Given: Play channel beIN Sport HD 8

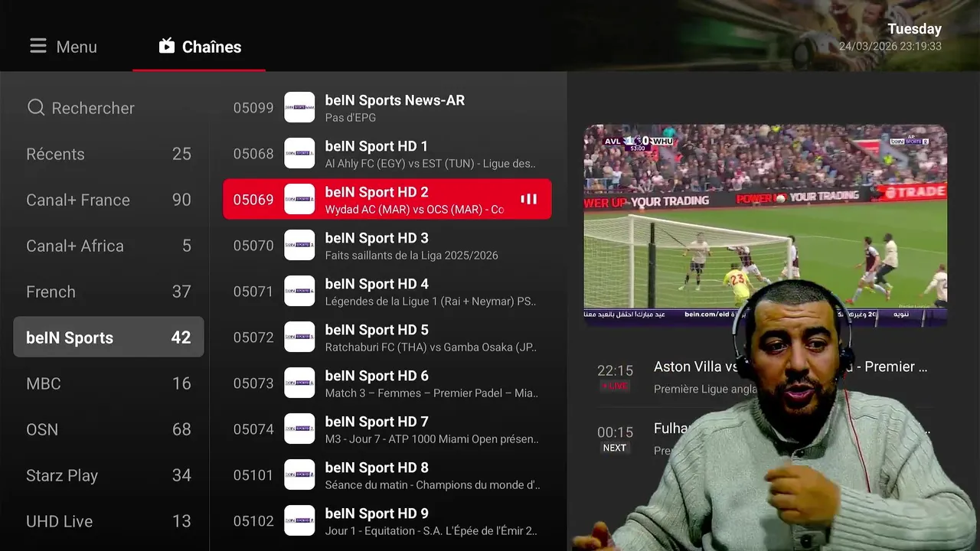Looking at the screenshot, I should point(387,475).
